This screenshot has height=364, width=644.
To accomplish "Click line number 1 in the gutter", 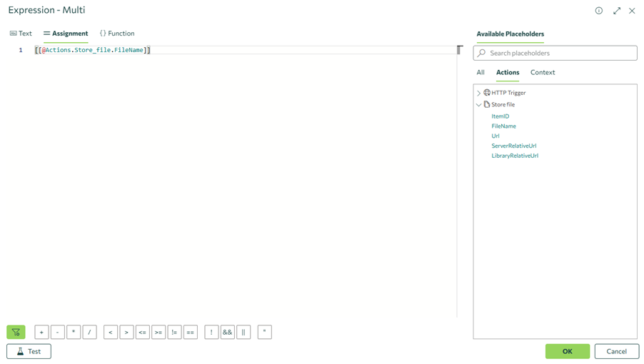I will click(21, 50).
